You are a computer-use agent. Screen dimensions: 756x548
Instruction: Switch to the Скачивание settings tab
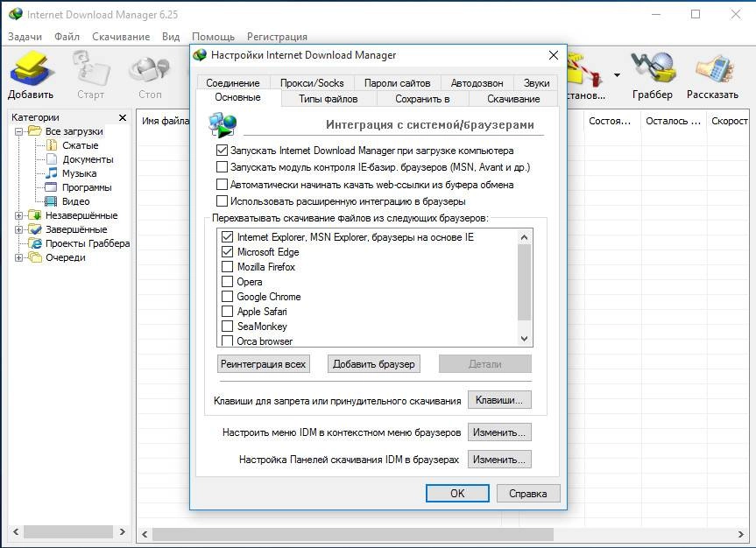pos(513,99)
